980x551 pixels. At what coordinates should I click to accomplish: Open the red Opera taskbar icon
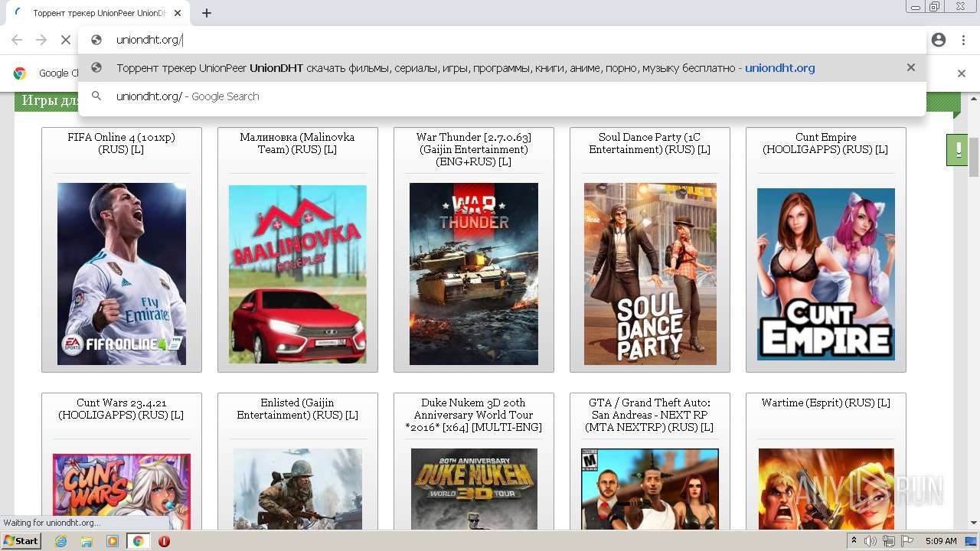(164, 541)
